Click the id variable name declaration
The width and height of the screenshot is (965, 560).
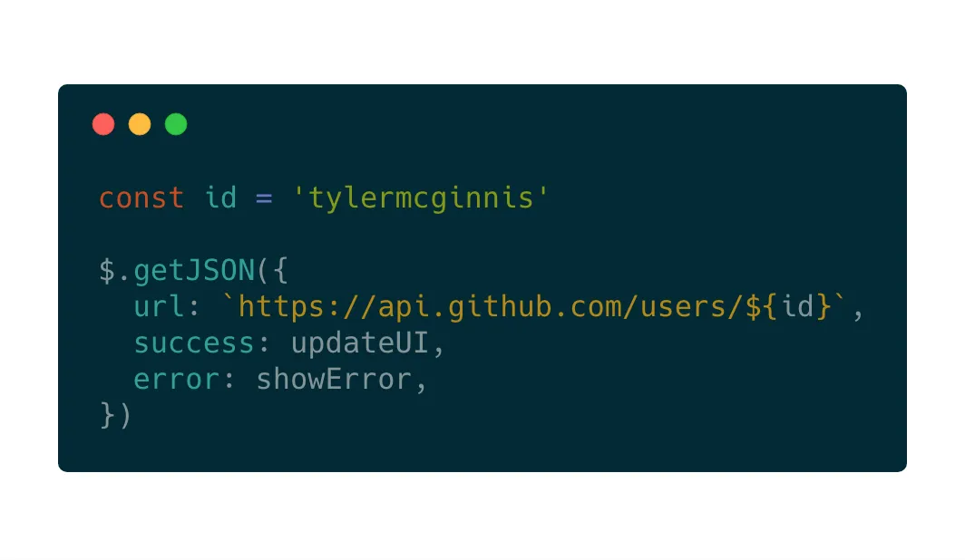[x=220, y=198]
